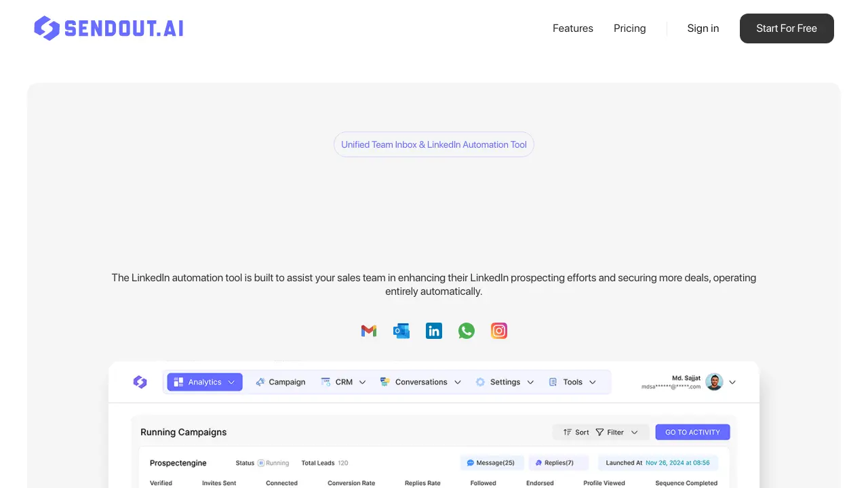This screenshot has height=488, width=868.
Task: Click the Outlook icon
Action: pos(401,331)
